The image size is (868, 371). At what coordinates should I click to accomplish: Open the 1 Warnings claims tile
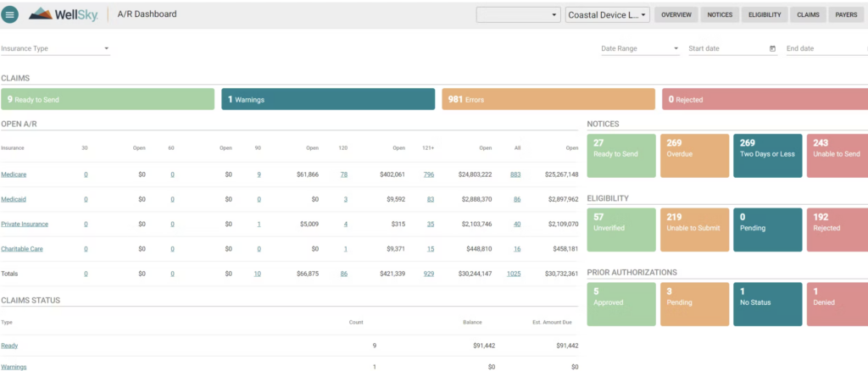328,99
